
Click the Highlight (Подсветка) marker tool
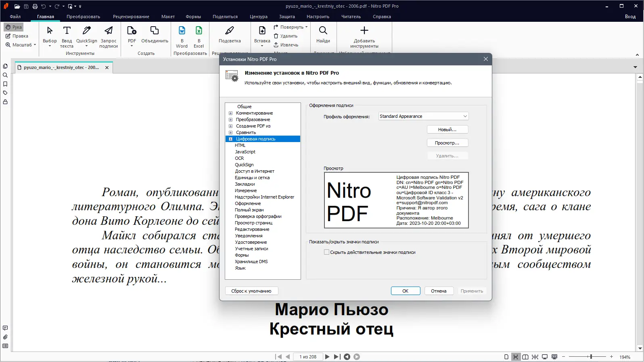[230, 31]
